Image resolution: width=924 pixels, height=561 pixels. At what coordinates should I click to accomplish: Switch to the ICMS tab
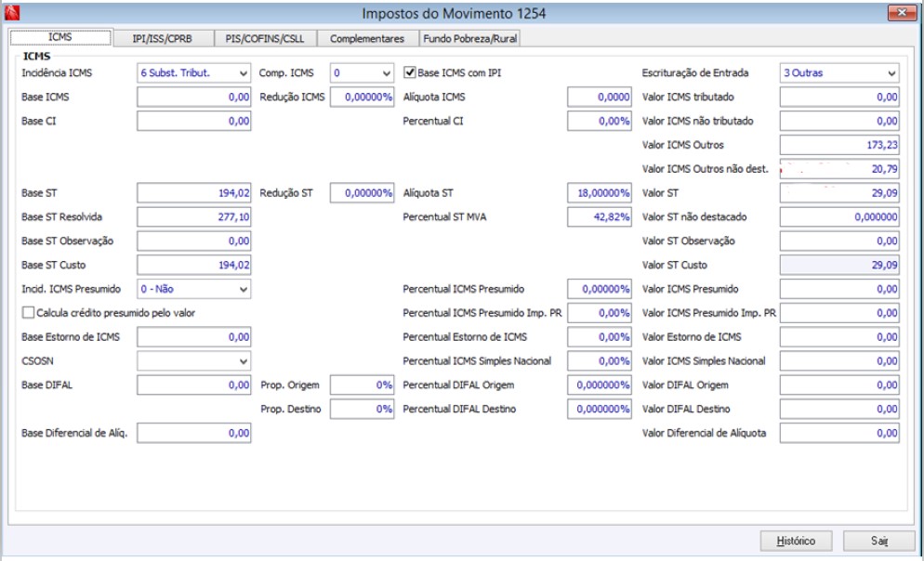60,37
